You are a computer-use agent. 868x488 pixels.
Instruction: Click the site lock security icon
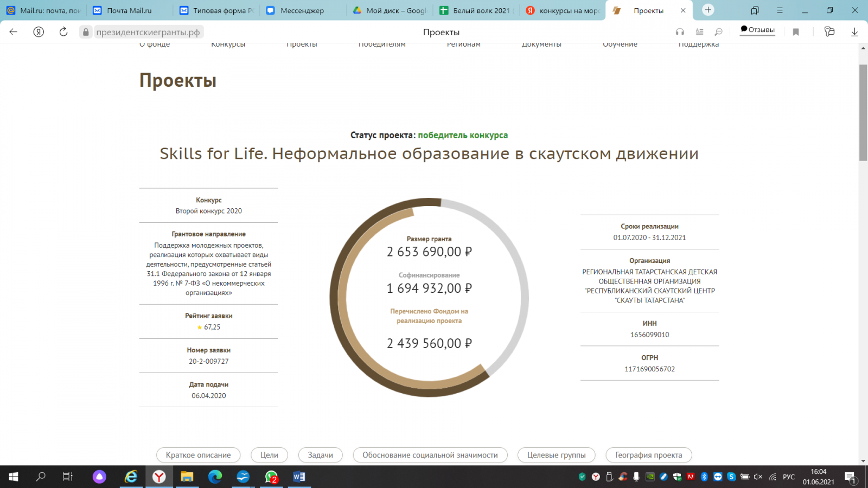(86, 32)
